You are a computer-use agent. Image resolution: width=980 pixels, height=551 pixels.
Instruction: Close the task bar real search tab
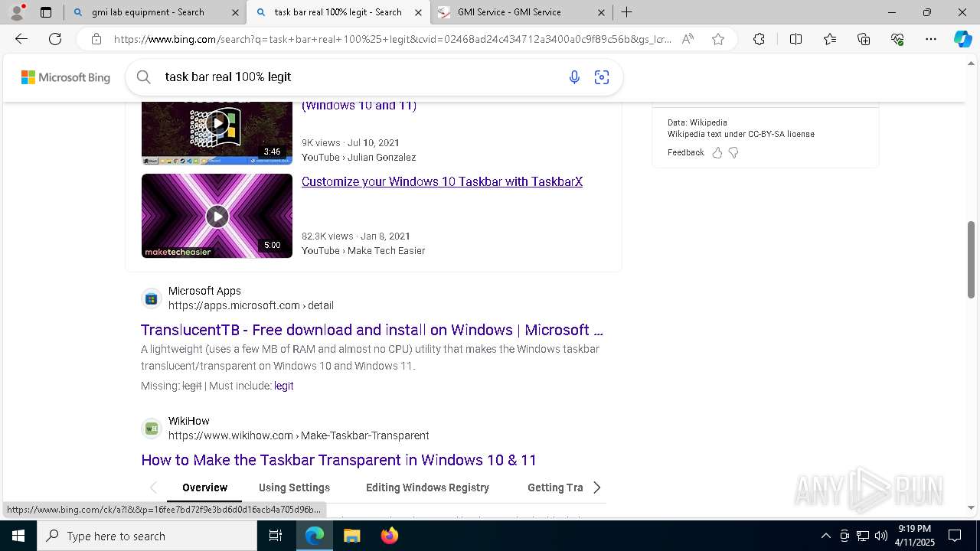pyautogui.click(x=418, y=12)
